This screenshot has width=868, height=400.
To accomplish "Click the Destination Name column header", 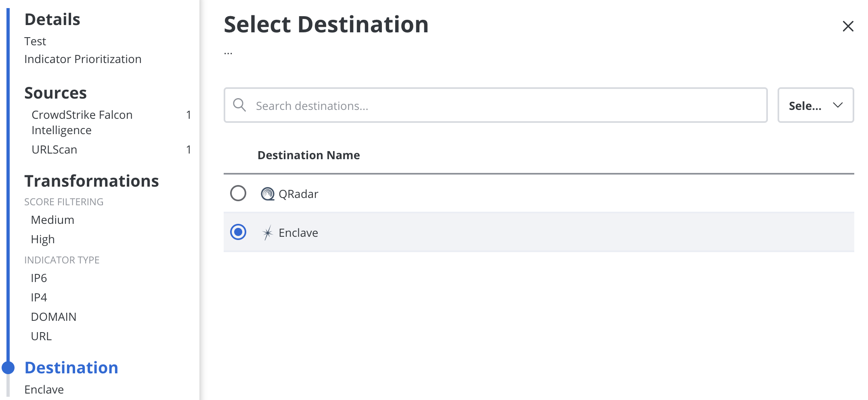I will click(x=309, y=155).
